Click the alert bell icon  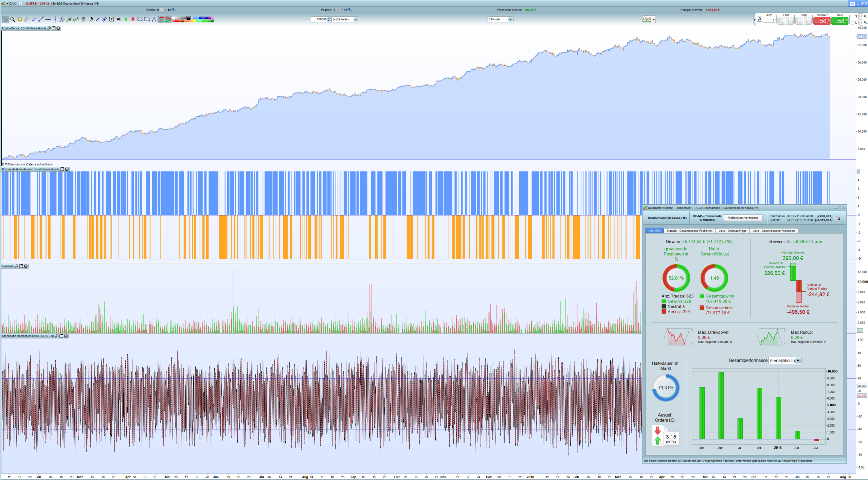[x=20, y=19]
